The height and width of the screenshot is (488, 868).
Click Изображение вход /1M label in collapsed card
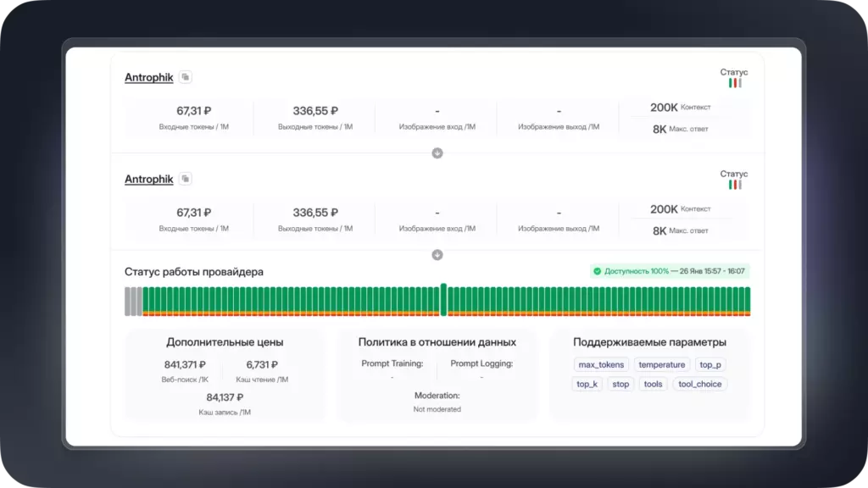(x=437, y=127)
